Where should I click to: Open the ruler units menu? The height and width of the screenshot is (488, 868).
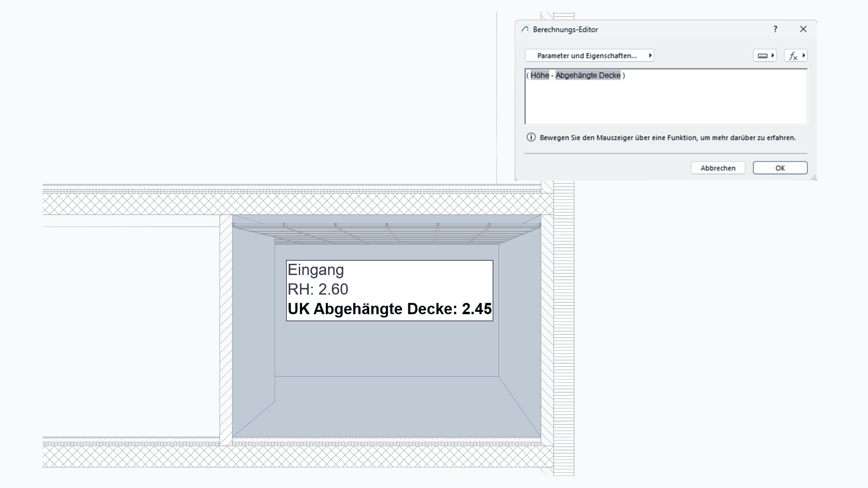764,56
